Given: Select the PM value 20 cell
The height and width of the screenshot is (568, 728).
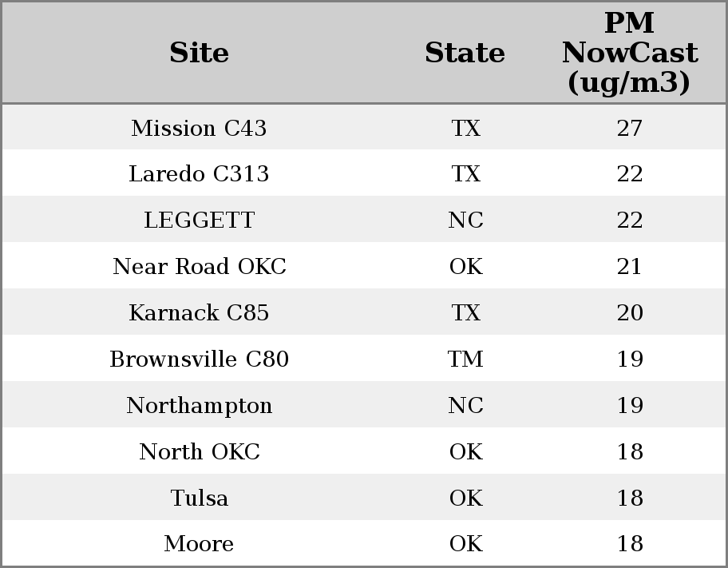Looking at the screenshot, I should point(629,313).
